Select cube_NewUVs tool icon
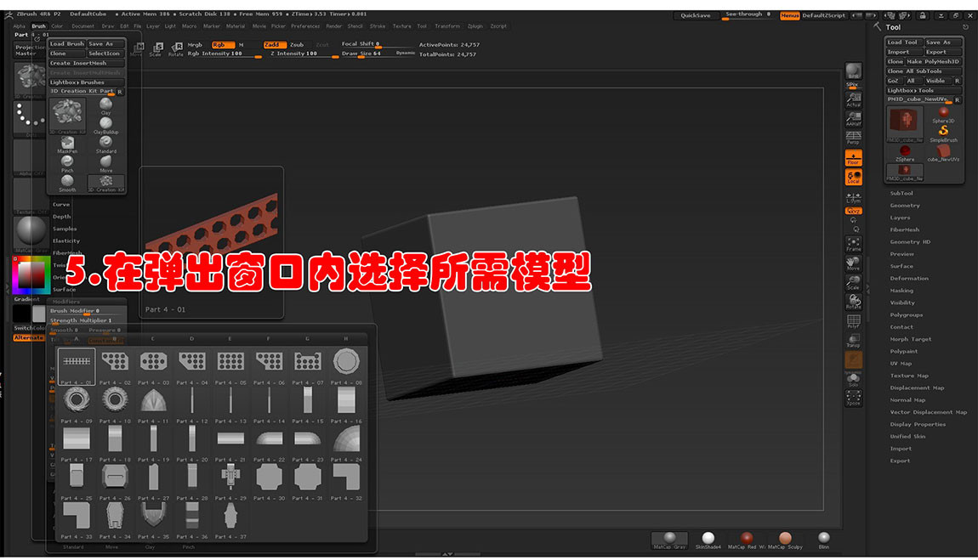This screenshot has height=560, width=978. [943, 154]
